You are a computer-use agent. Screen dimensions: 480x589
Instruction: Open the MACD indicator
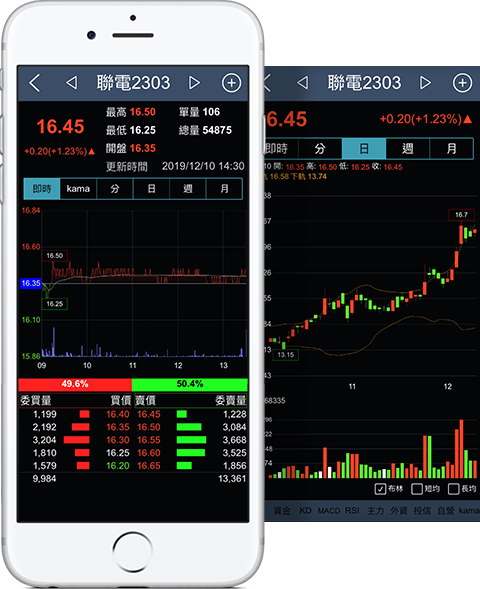coord(329,510)
